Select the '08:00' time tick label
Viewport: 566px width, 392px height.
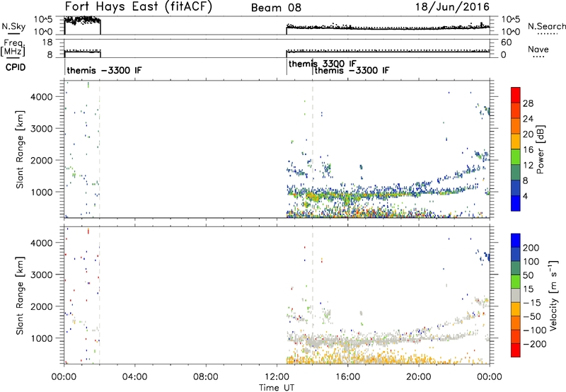[x=206, y=377]
